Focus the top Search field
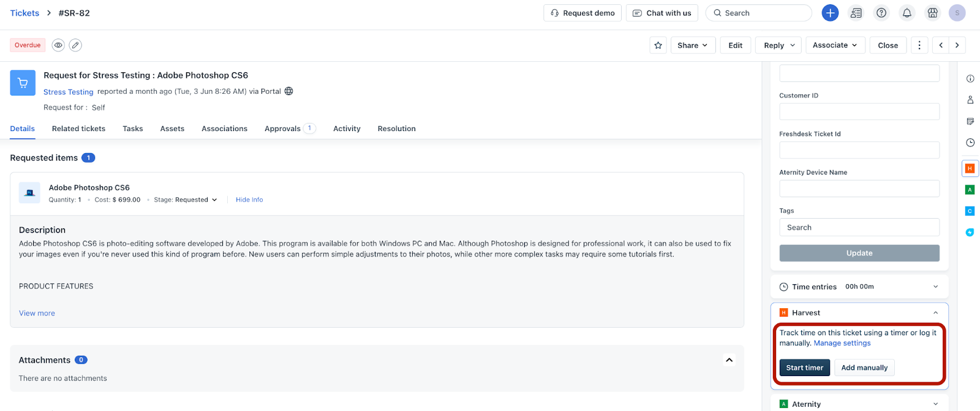Viewport: 980px width, 411px height. [x=759, y=13]
